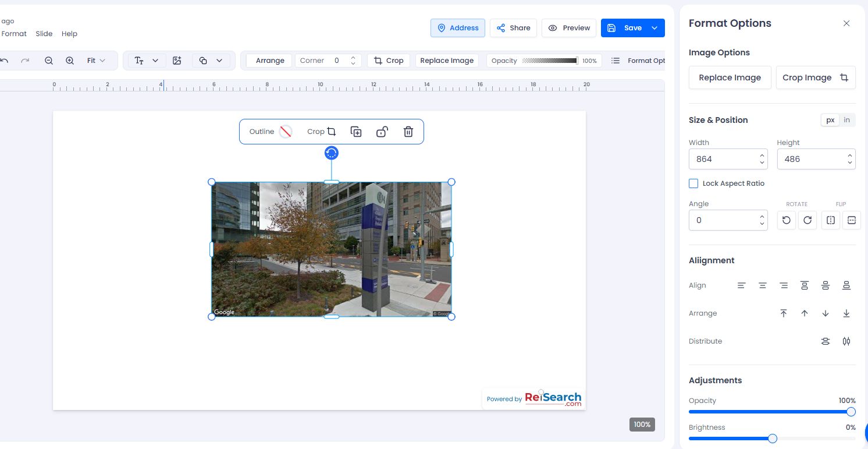Open the Fit zoom dropdown
This screenshot has height=449, width=868.
pyautogui.click(x=96, y=61)
